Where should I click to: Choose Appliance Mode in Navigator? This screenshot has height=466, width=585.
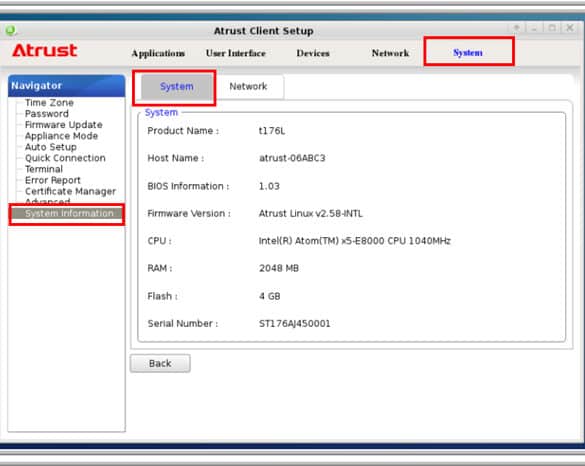point(61,136)
